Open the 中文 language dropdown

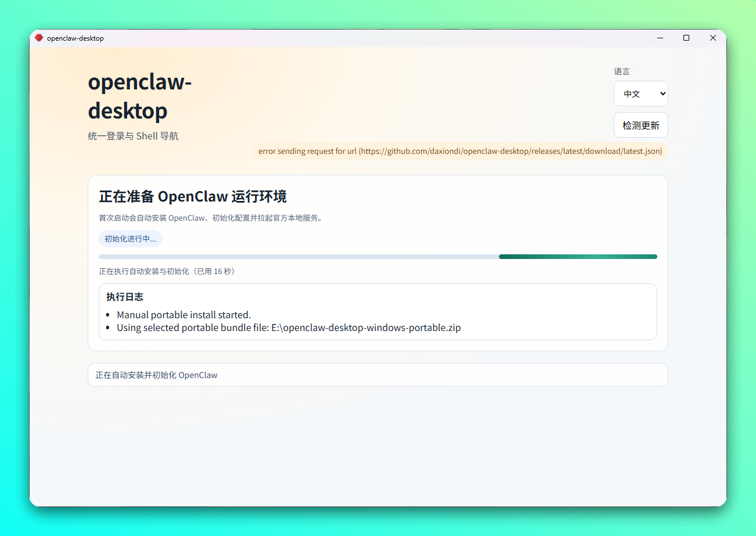point(640,93)
